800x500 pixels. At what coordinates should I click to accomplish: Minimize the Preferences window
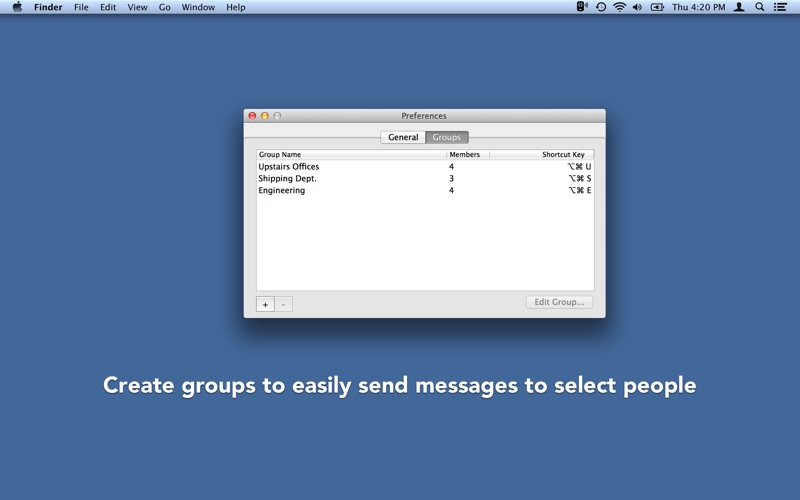(x=265, y=116)
